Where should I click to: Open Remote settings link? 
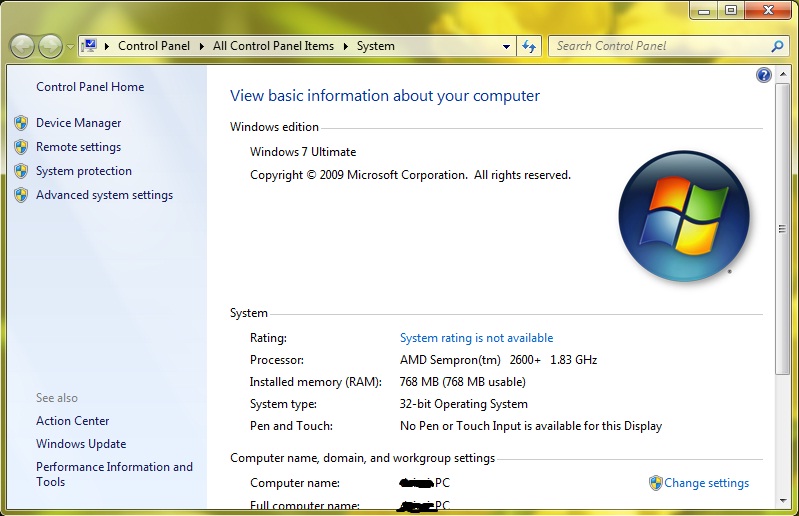78,147
